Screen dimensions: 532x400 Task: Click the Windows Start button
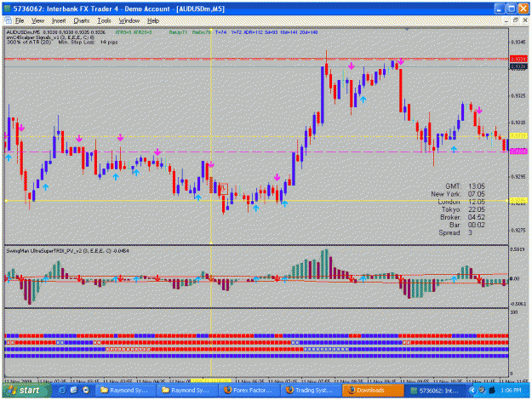[26, 391]
